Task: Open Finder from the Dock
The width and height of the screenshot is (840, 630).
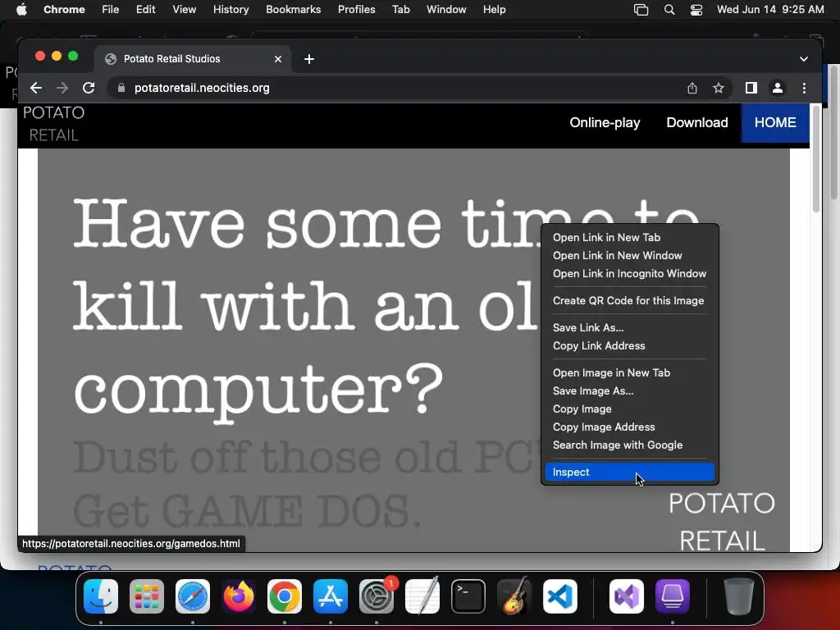Action: coord(101,596)
